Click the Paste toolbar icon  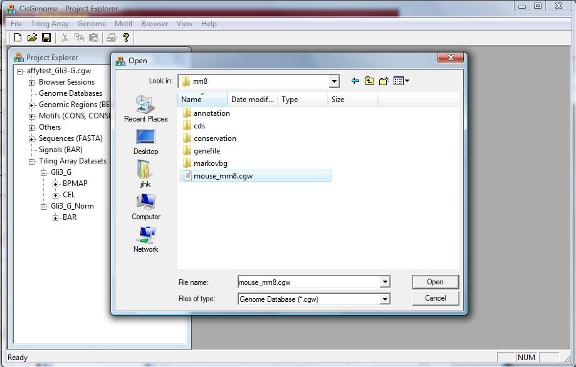pyautogui.click(x=94, y=37)
